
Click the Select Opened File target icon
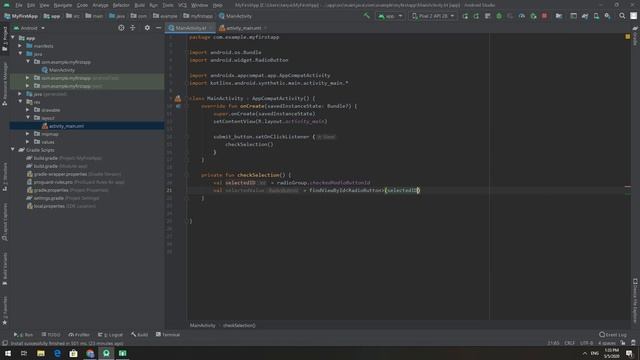[x=121, y=28]
